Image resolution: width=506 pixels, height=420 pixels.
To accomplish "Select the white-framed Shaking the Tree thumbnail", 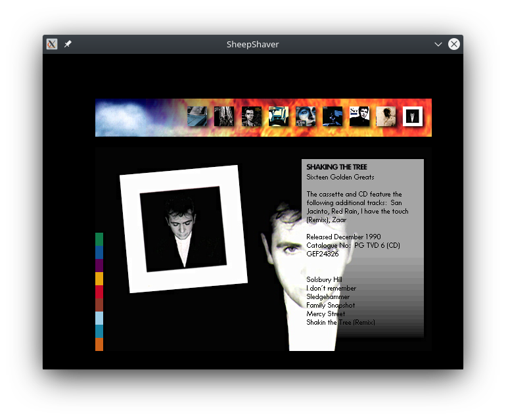I will point(413,116).
